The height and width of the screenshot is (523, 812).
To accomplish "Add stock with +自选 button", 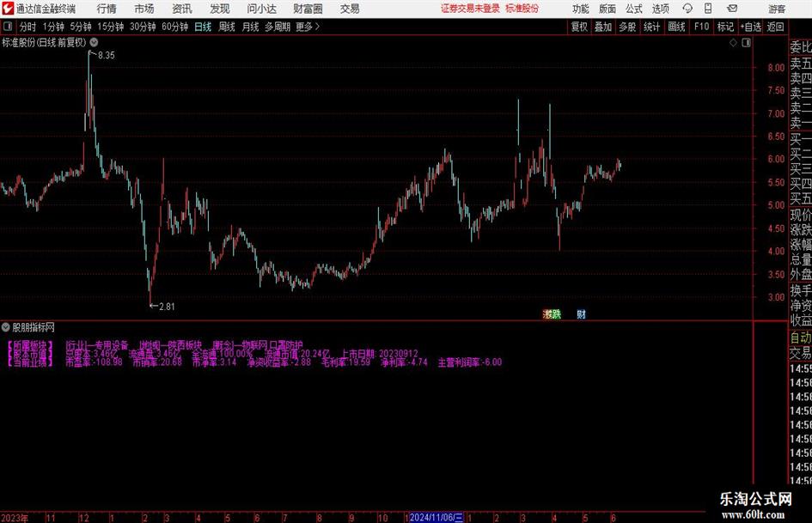I will 750,27.
